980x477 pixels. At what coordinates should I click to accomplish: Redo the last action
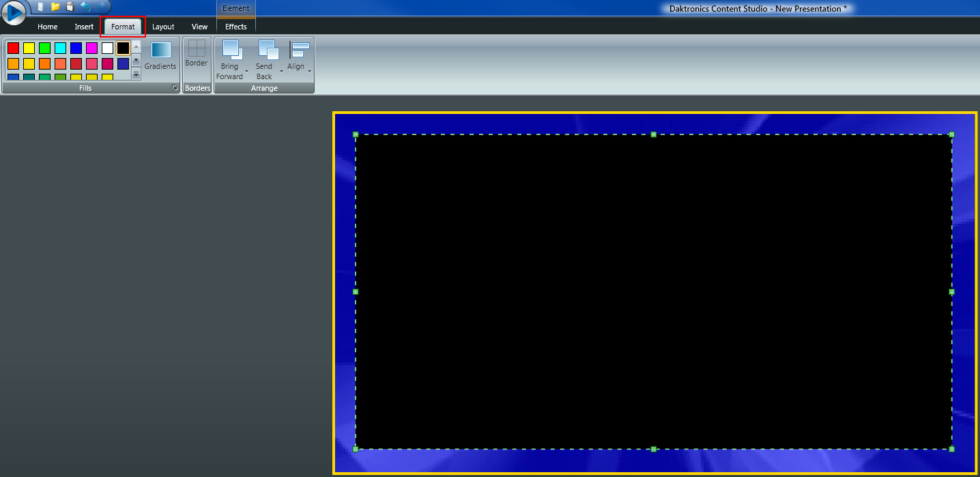coord(100,8)
